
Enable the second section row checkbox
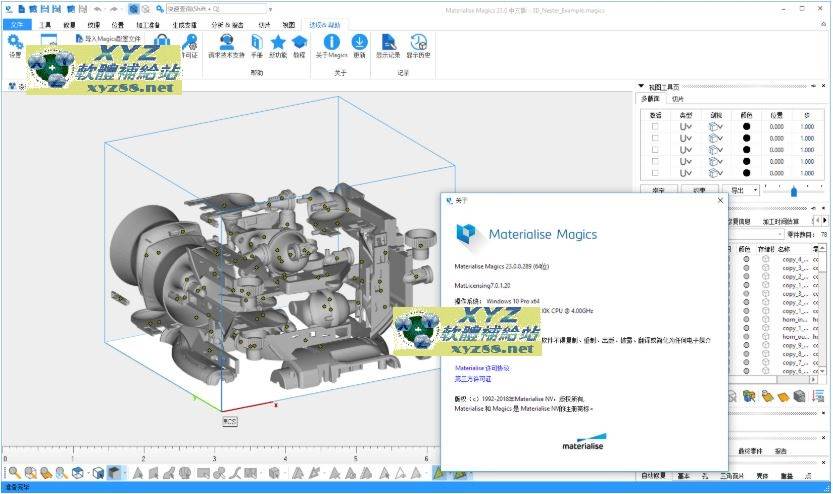(x=655, y=138)
